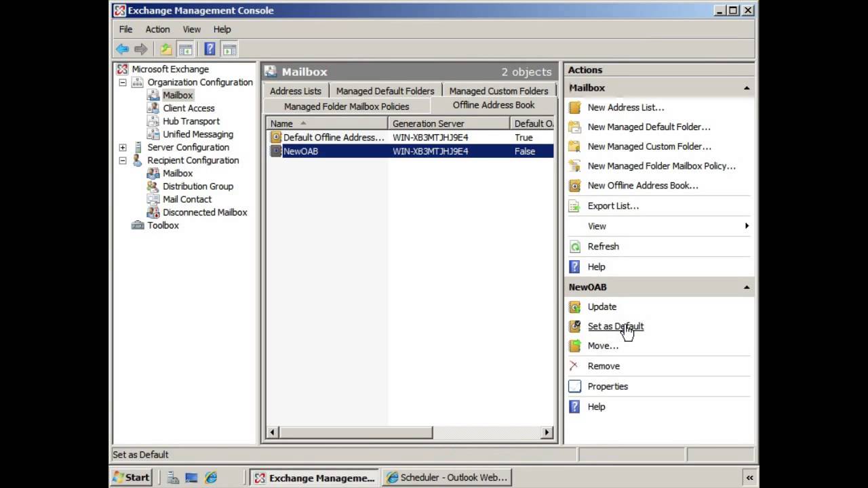This screenshot has width=868, height=488.
Task: Click the Up one level folder icon
Action: tap(165, 49)
